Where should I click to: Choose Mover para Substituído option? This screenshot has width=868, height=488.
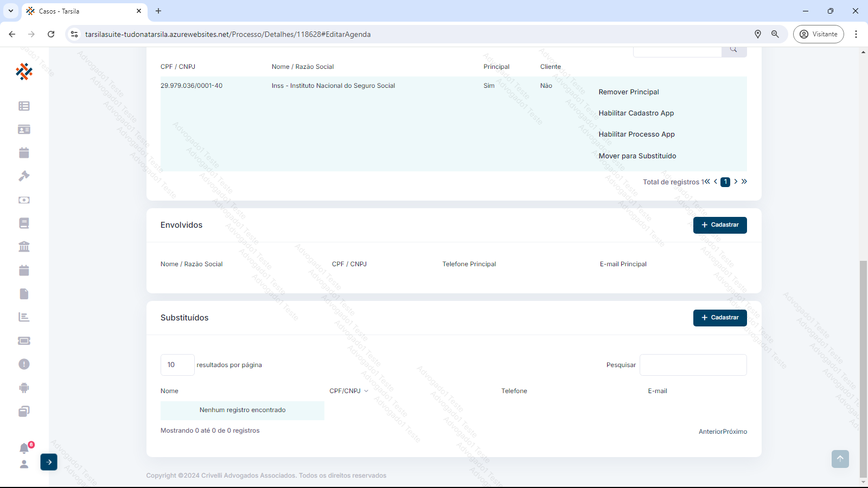pos(637,156)
